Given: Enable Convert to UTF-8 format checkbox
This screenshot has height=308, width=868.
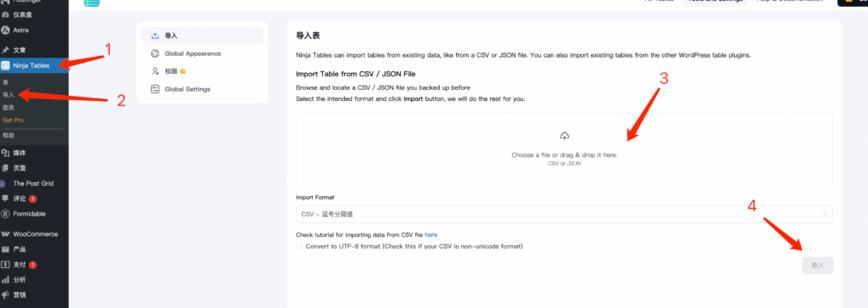Looking at the screenshot, I should (x=299, y=246).
